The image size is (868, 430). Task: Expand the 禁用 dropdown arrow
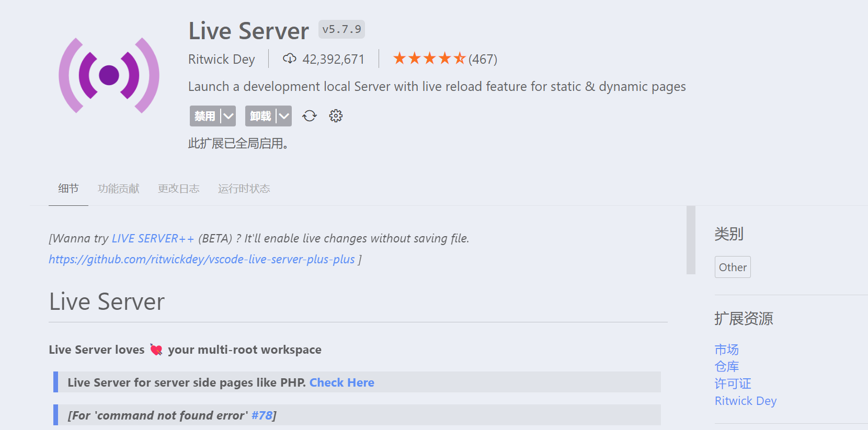pos(229,116)
